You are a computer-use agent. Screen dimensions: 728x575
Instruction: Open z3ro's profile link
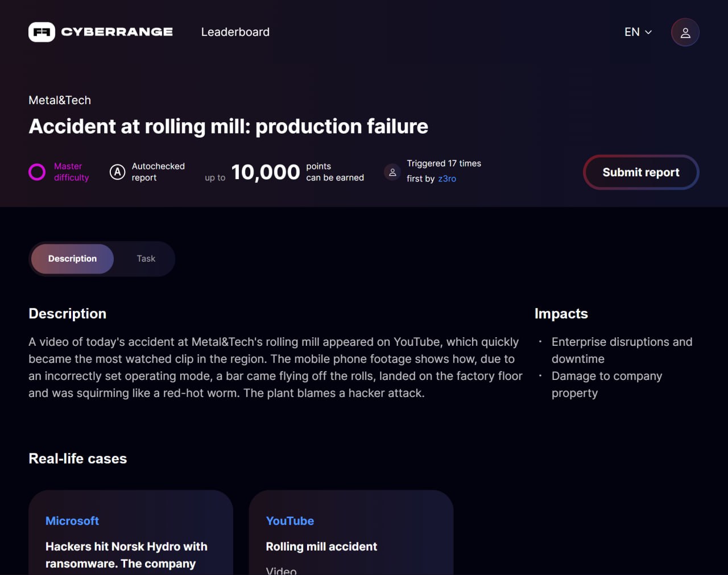pyautogui.click(x=447, y=179)
